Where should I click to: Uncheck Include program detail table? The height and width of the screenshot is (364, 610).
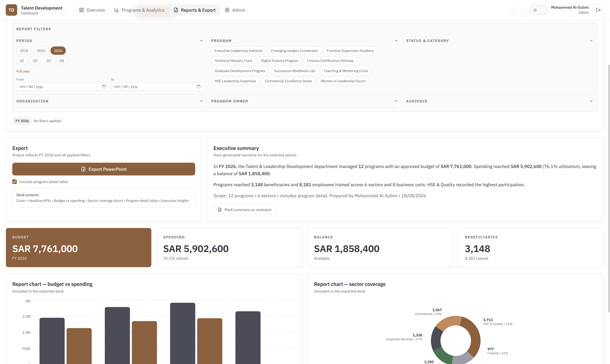[15, 182]
